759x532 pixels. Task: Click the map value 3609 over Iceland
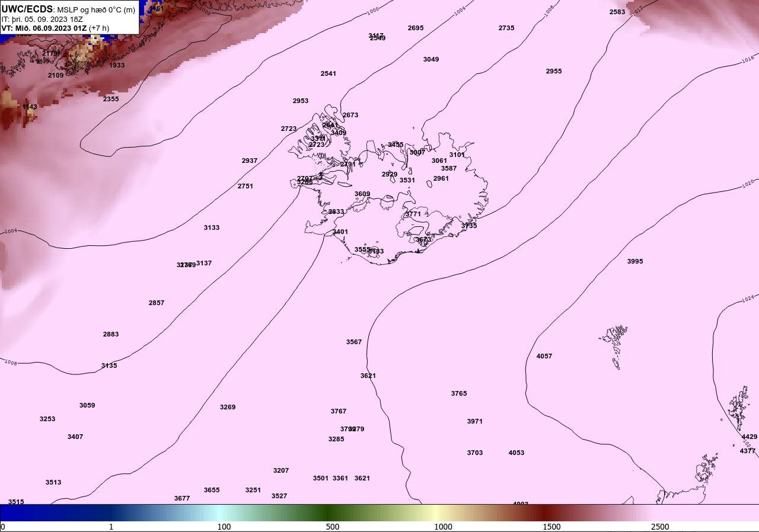[x=362, y=194]
